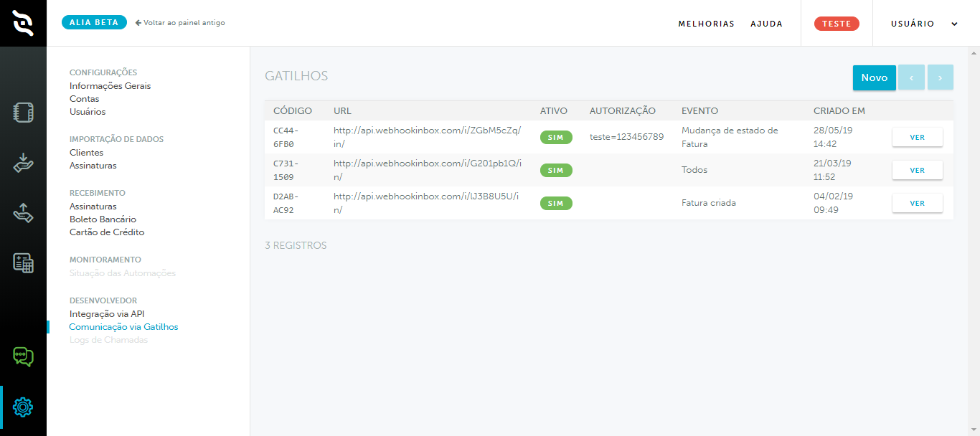Viewport: 980px width, 436px height.
Task: Click event Mudança de estado de Fatura
Action: [730, 137]
